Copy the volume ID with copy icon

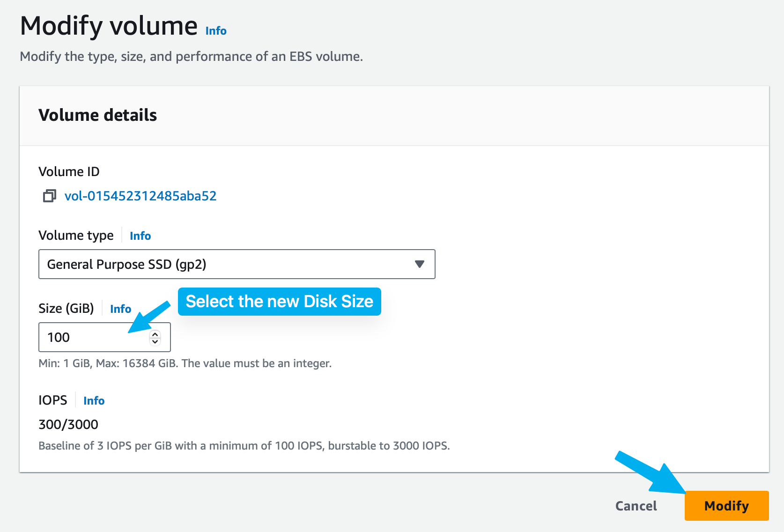tap(49, 196)
